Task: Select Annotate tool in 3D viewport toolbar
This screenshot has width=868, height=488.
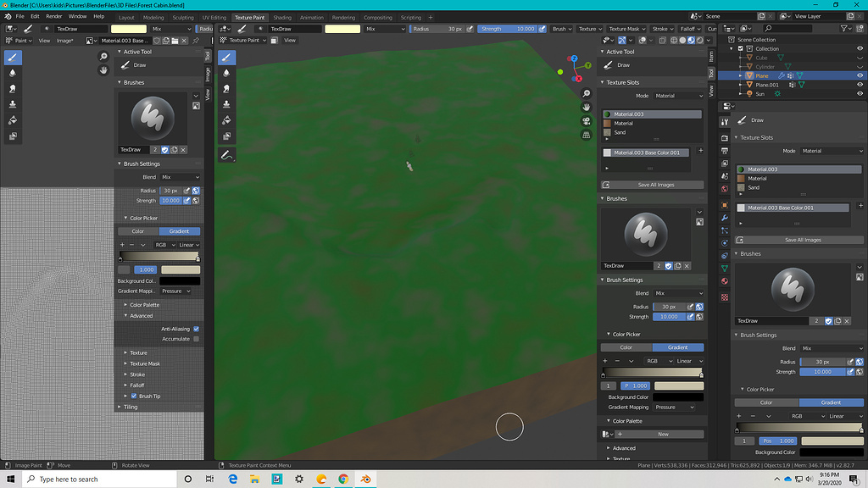Action: (226, 156)
